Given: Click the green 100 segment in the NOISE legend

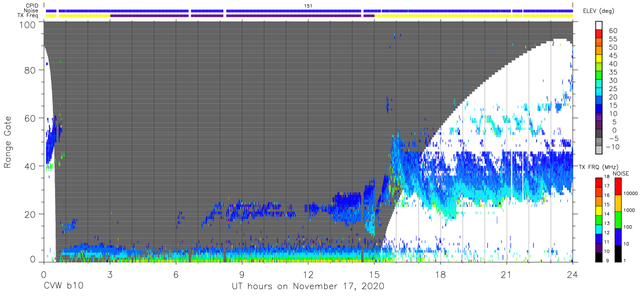Looking at the screenshot, I should tap(618, 220).
